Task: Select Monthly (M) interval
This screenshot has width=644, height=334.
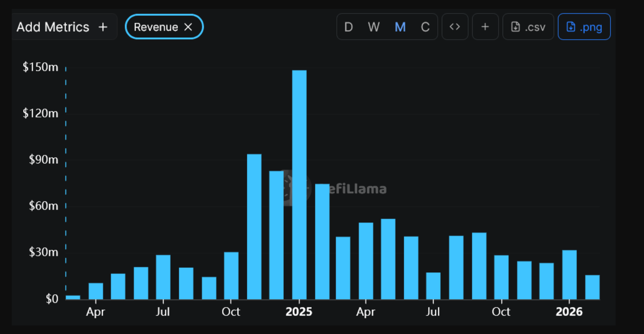Action: (400, 27)
